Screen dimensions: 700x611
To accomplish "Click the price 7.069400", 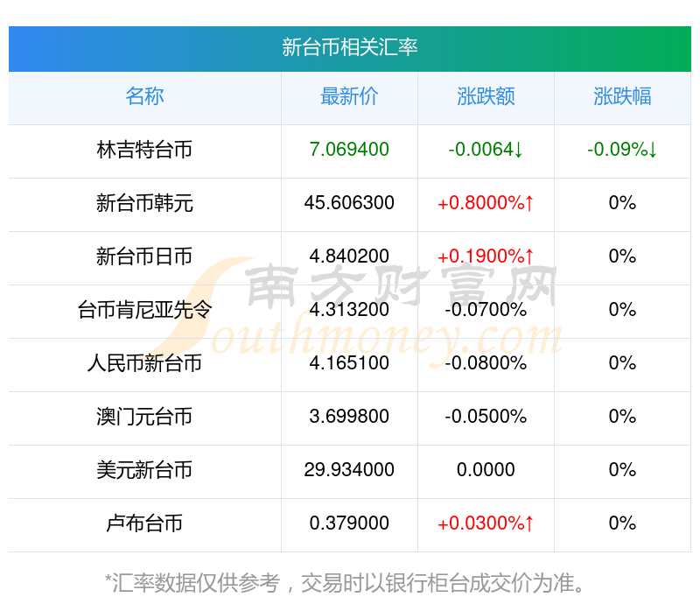I will pos(349,150).
